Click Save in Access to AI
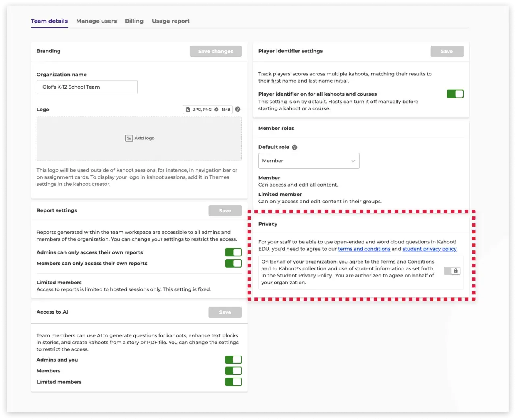Image resolution: width=516 pixels, height=420 pixels. [225, 312]
